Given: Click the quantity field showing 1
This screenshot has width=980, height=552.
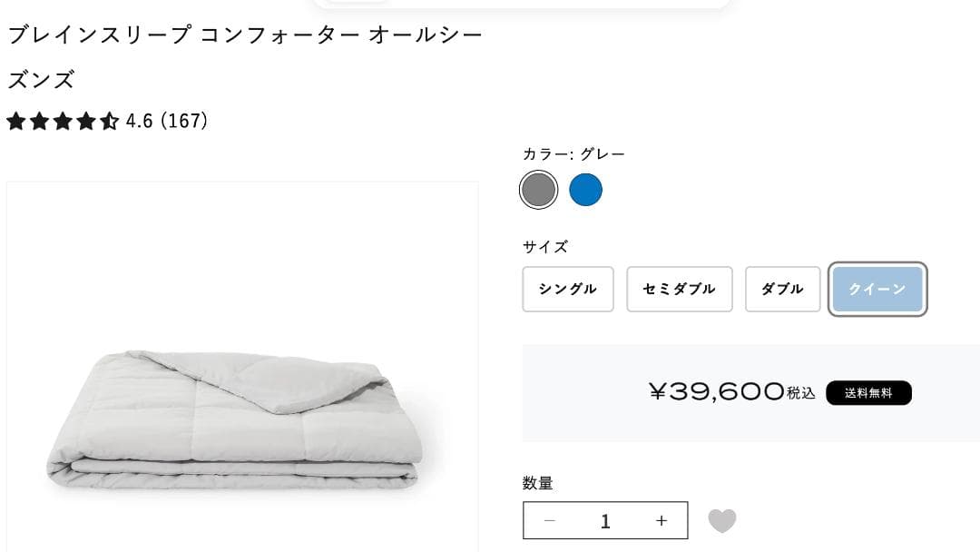Looking at the screenshot, I should pos(604,519).
